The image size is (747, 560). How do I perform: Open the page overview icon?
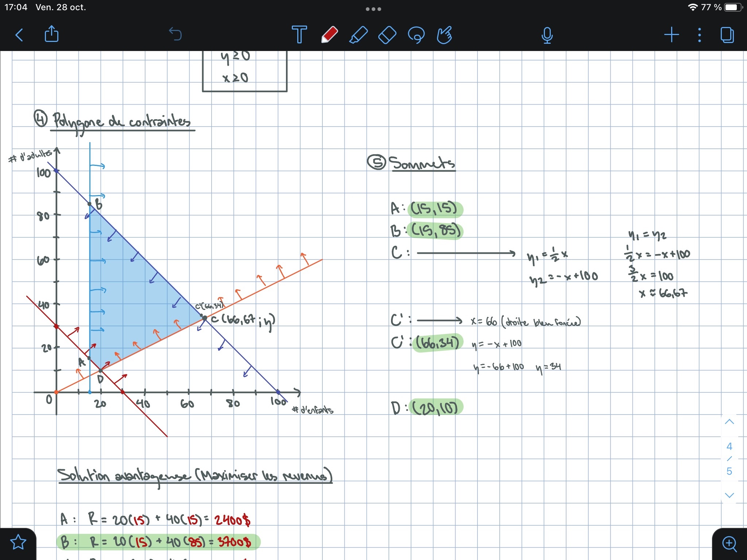pos(727,35)
